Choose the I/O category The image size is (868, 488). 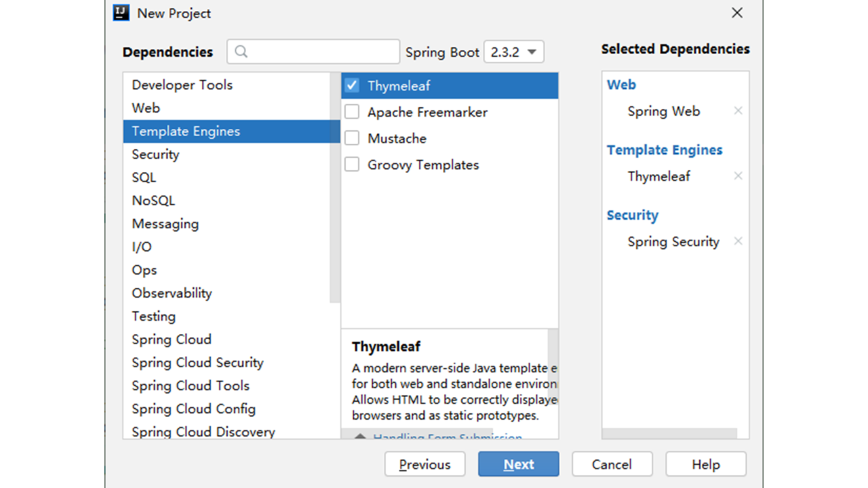(x=226, y=247)
